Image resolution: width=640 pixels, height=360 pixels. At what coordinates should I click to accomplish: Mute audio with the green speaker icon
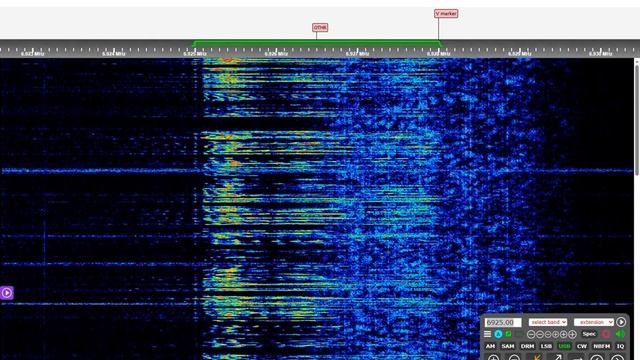coord(620,334)
